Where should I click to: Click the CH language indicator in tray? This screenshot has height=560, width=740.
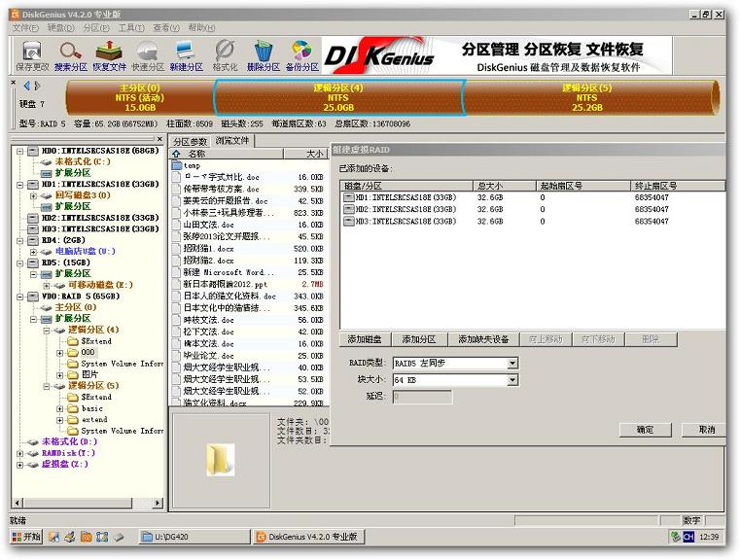[688, 537]
